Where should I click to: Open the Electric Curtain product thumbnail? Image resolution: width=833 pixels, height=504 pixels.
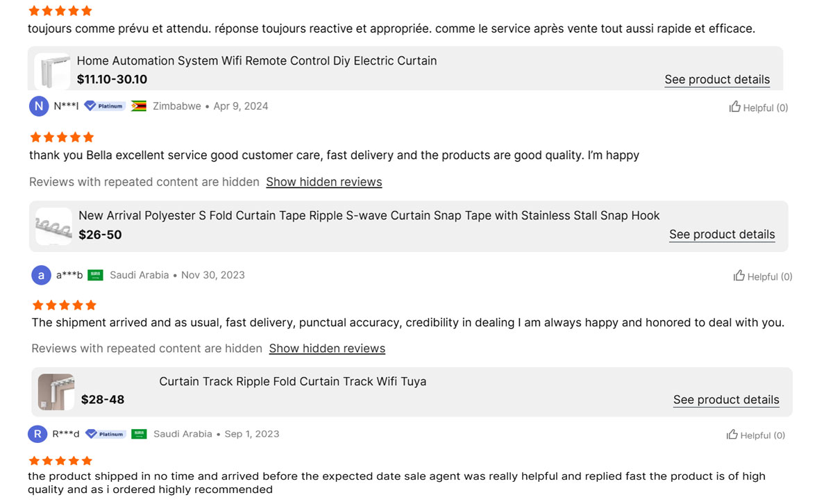click(x=53, y=71)
